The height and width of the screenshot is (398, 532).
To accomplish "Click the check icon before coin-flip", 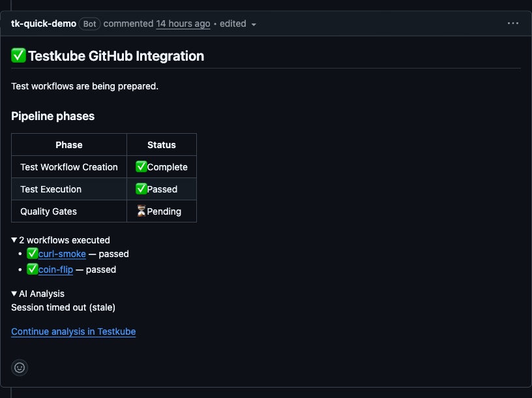I will pos(32,269).
